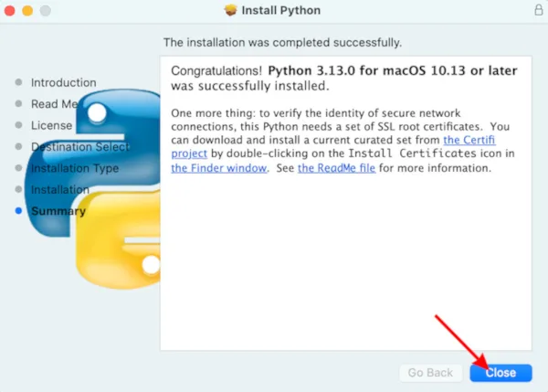Click the disabled Go Back button
Image resolution: width=548 pixels, height=392 pixels.
pos(430,373)
